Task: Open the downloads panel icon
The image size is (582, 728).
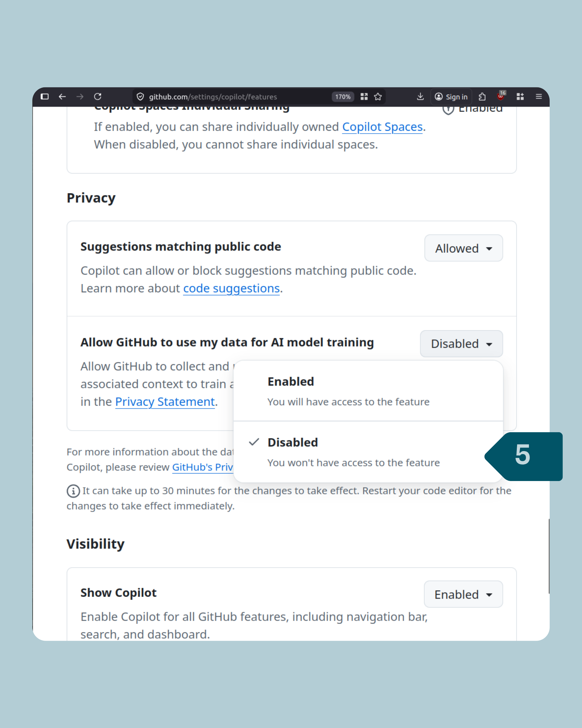Action: coord(420,97)
